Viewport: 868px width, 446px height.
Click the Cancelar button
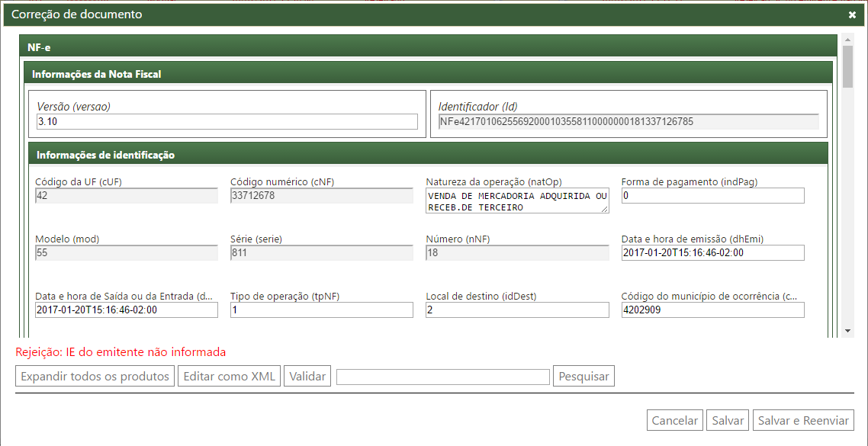pyautogui.click(x=675, y=421)
